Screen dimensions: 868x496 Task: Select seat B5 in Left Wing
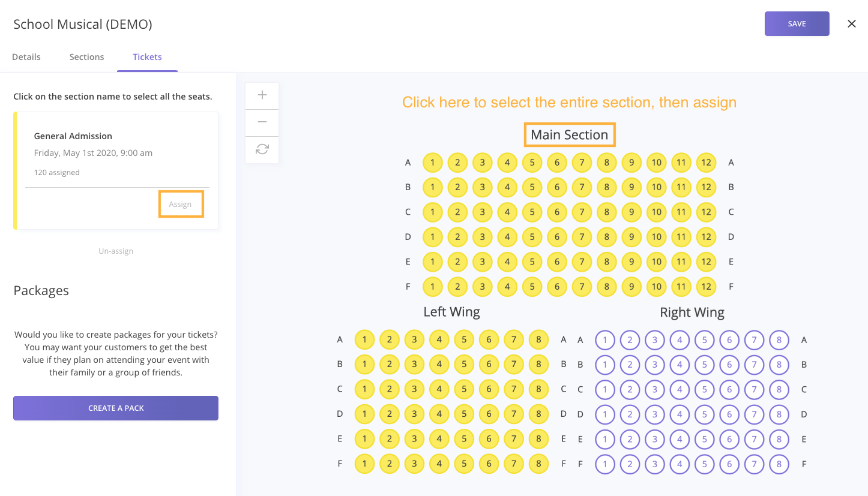pos(463,364)
